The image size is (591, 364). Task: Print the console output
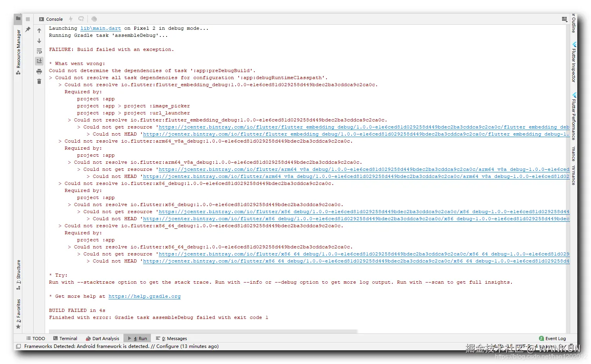pos(39,71)
